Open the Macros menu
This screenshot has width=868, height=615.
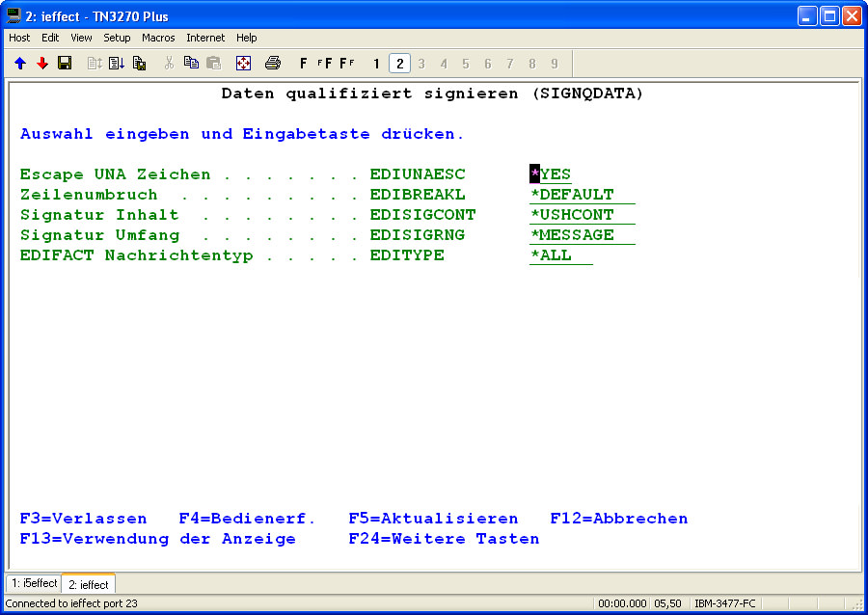pos(158,38)
